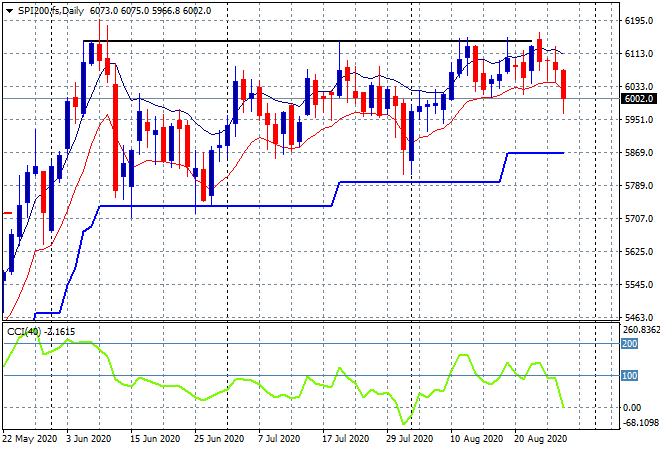660x450 pixels.
Task: Select the 20 Aug 2020 date label
Action: coord(540,439)
